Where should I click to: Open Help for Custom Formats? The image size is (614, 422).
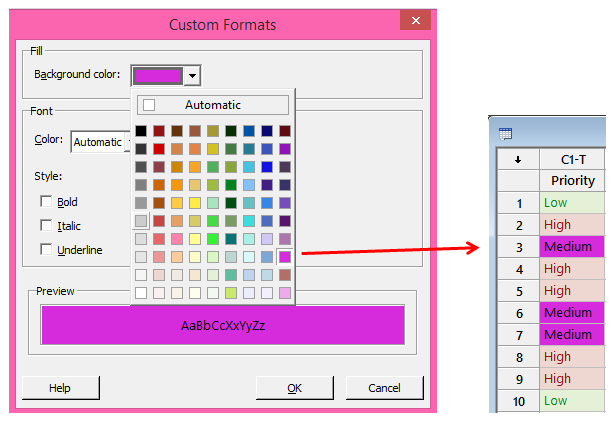[x=60, y=388]
